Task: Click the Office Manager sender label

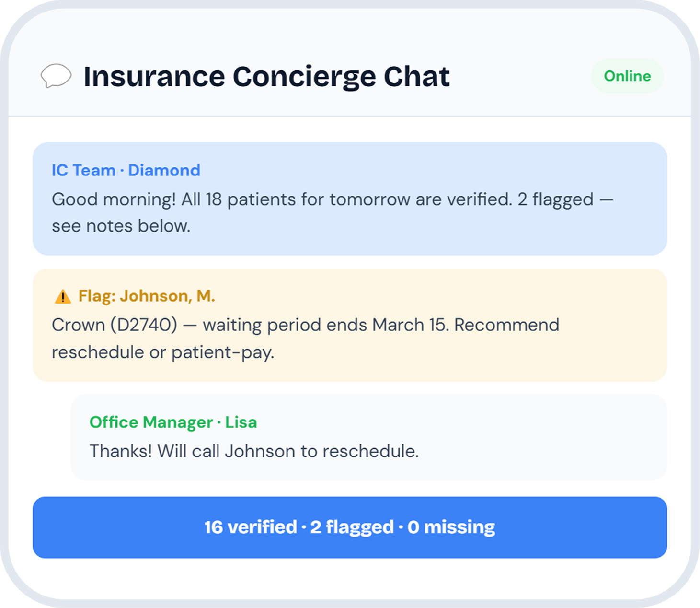Action: point(151,422)
